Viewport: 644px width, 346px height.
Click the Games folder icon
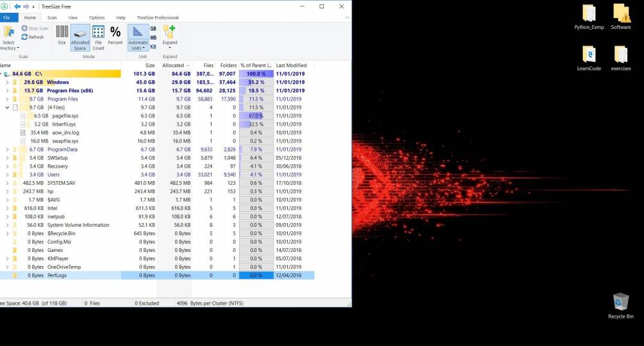tap(15, 250)
